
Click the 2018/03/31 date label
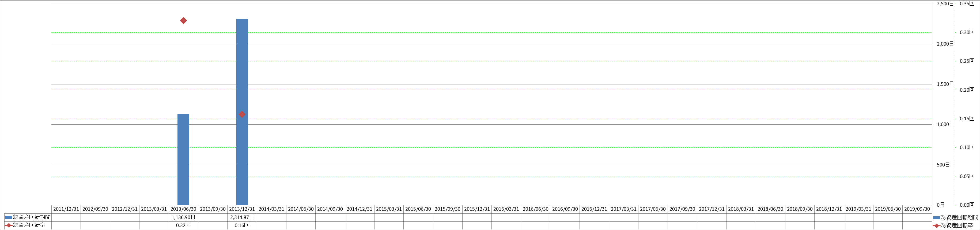pos(741,209)
